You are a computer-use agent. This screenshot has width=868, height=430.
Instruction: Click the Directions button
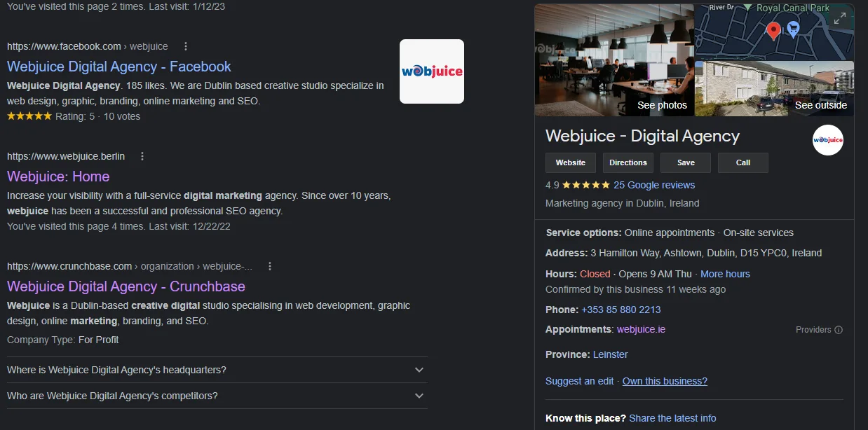[628, 162]
